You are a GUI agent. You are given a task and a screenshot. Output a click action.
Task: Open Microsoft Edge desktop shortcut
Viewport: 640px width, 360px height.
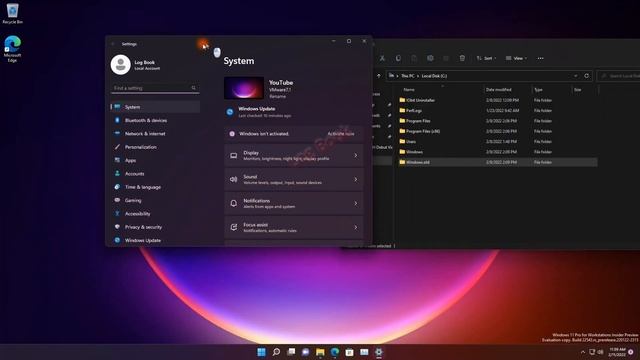pyautogui.click(x=12, y=49)
